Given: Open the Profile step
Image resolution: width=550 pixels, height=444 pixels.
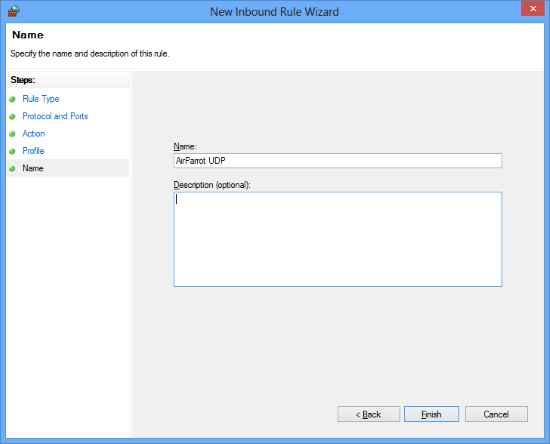Looking at the screenshot, I should pos(33,151).
